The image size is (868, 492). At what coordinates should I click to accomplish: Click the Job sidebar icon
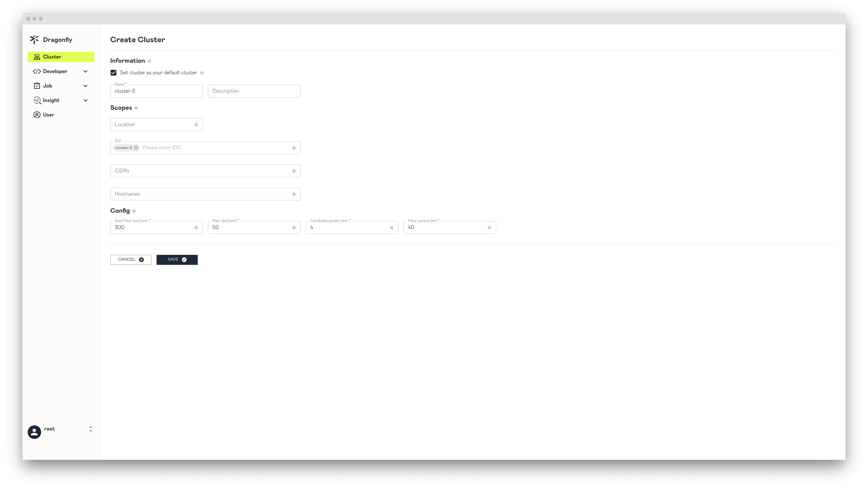click(37, 85)
